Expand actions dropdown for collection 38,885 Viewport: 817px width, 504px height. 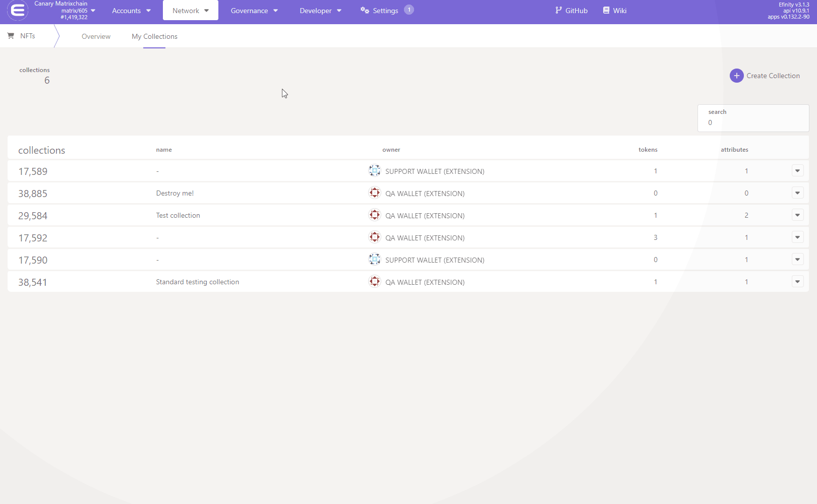tap(797, 193)
